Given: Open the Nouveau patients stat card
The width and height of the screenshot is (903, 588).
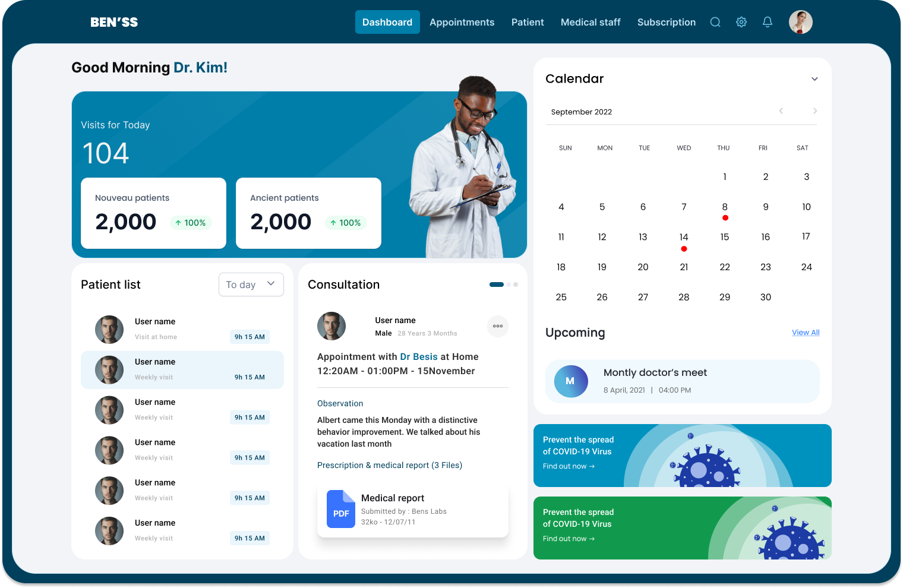Looking at the screenshot, I should [153, 213].
